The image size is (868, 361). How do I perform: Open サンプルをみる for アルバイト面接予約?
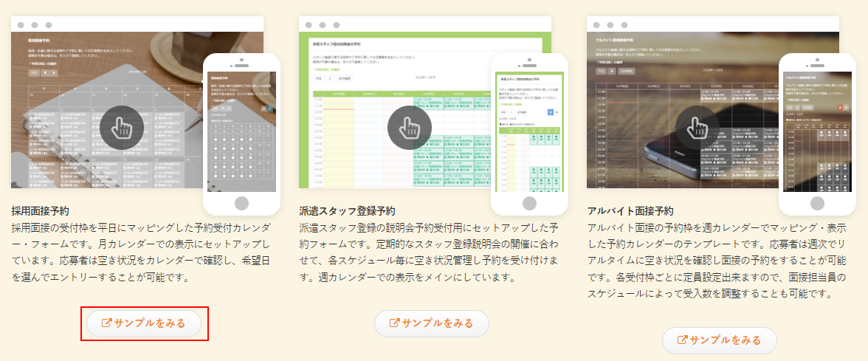click(x=720, y=340)
